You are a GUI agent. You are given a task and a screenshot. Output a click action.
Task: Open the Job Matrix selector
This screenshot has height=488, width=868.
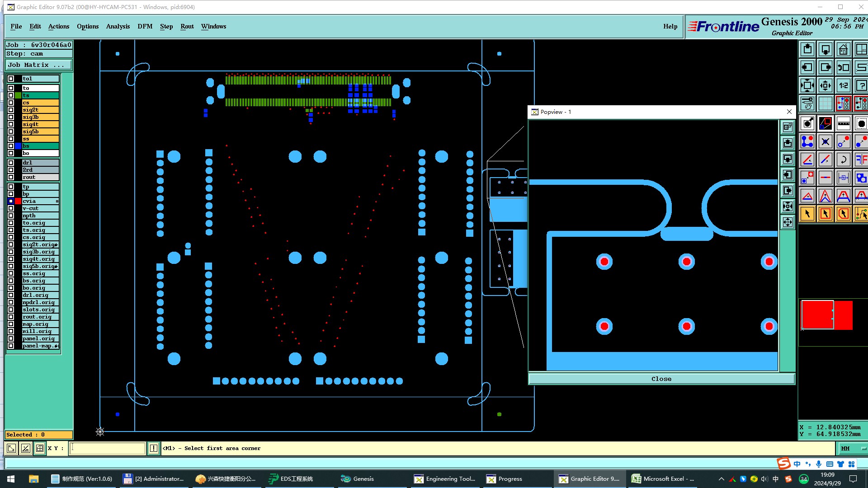38,65
